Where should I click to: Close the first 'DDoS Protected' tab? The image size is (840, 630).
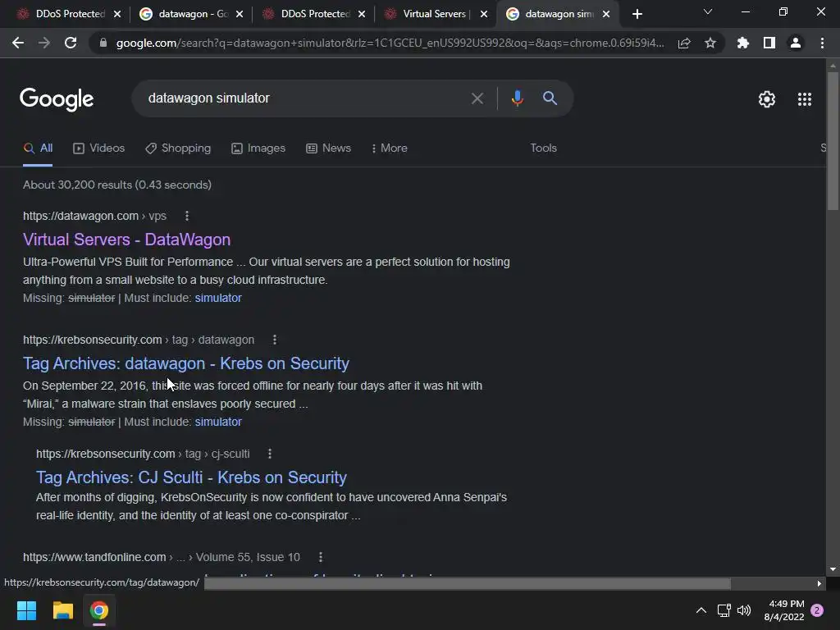117,15
